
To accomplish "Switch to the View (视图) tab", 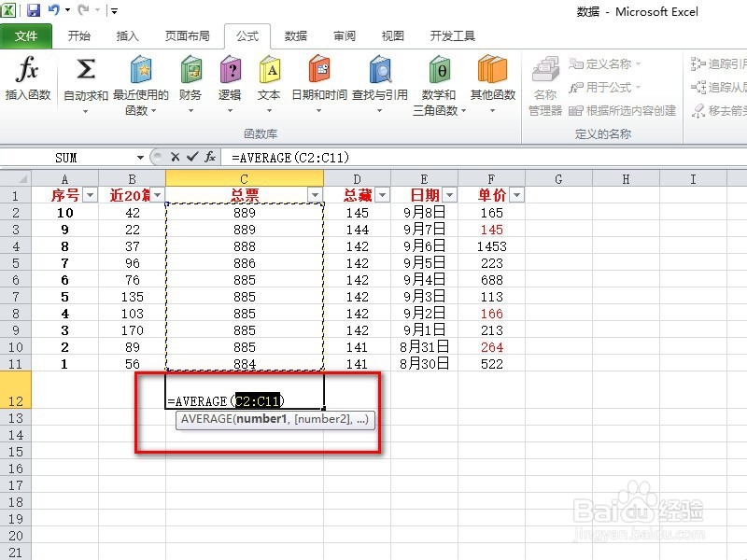I will [x=393, y=36].
